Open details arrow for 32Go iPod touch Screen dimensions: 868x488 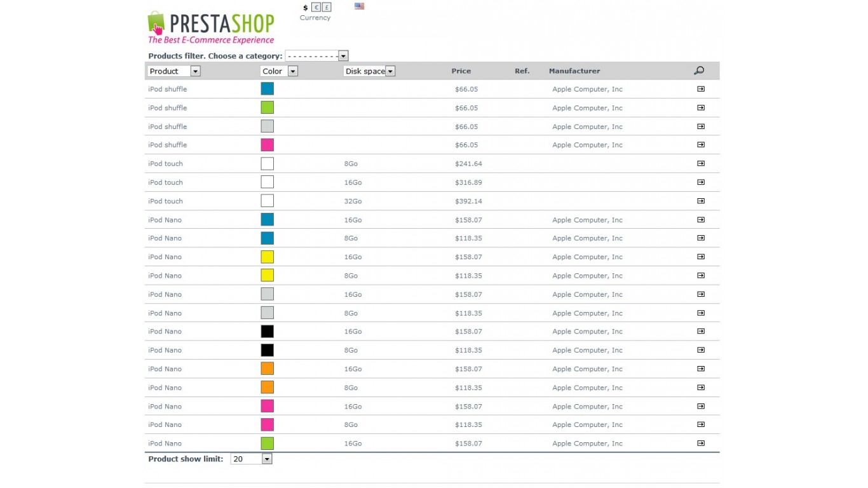click(701, 201)
